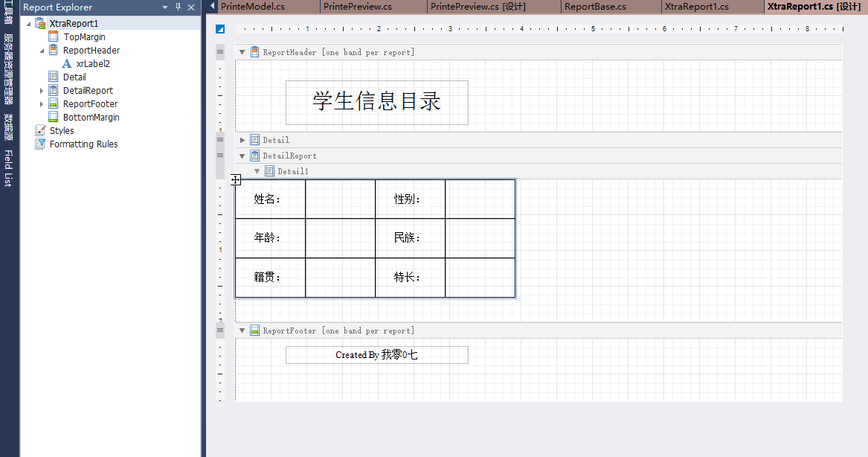
Task: Click the report smart tag corner icon
Action: [x=220, y=30]
